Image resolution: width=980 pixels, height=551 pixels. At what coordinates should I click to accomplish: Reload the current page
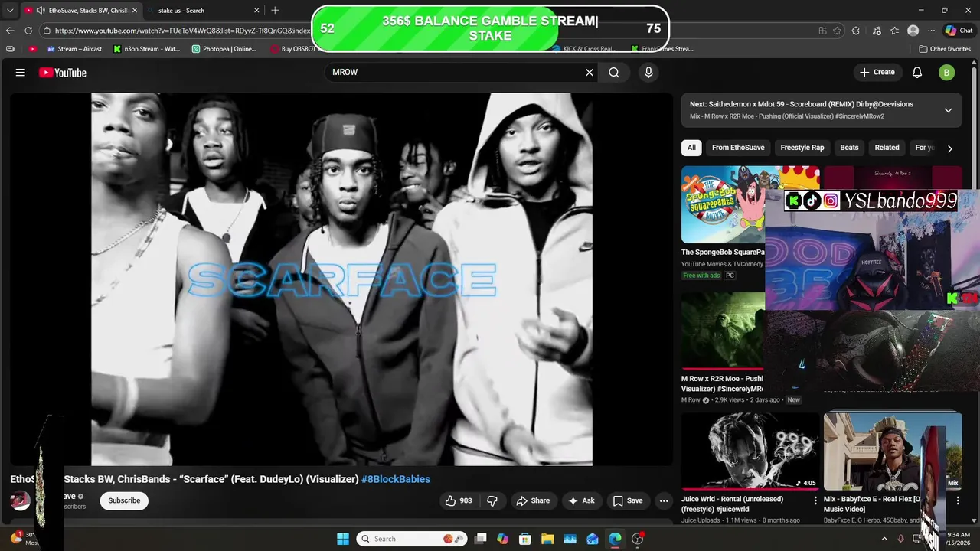(28, 31)
